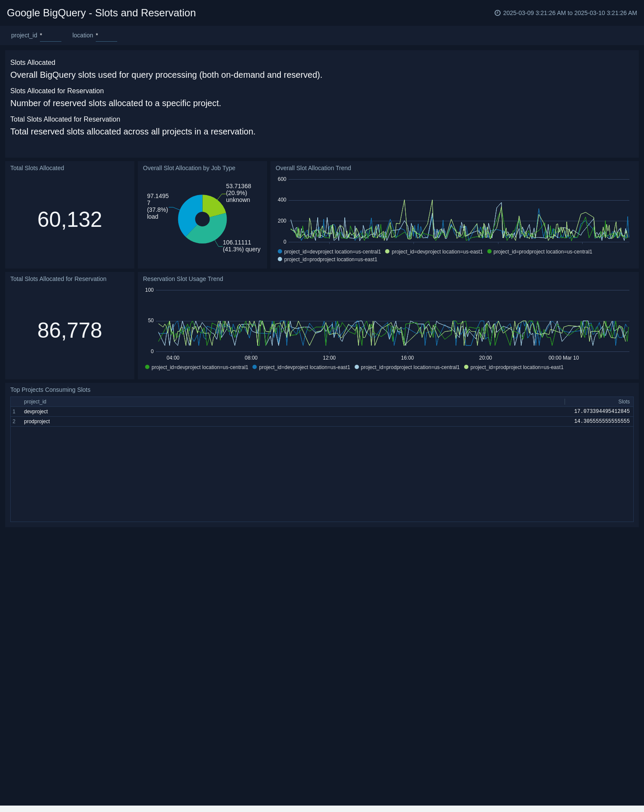Toggle devproject us-central1 legend in Reservation Slot Usage Trend
This screenshot has width=644, height=812.
[x=199, y=367]
